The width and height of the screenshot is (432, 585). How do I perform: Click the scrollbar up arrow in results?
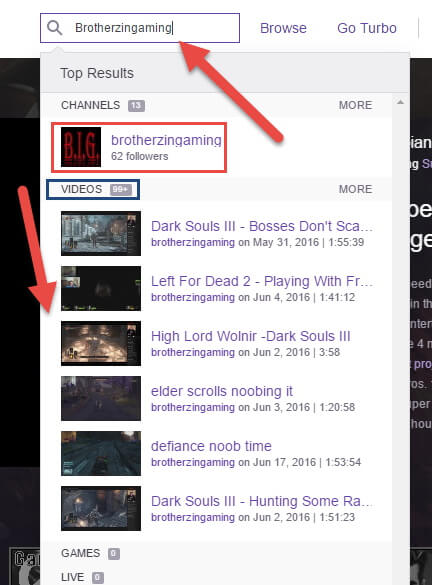(x=400, y=102)
